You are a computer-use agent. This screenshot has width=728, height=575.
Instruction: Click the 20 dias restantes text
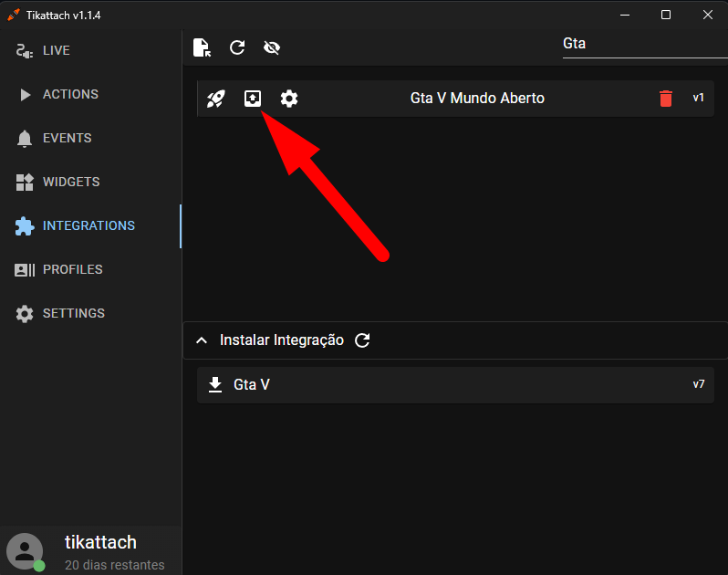point(114,565)
